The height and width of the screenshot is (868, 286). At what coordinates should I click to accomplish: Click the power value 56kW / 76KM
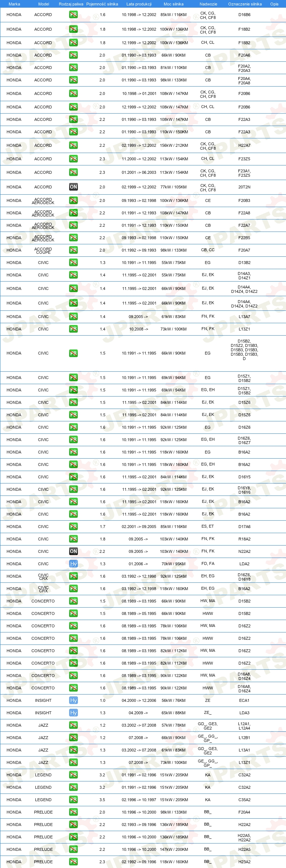(174, 700)
